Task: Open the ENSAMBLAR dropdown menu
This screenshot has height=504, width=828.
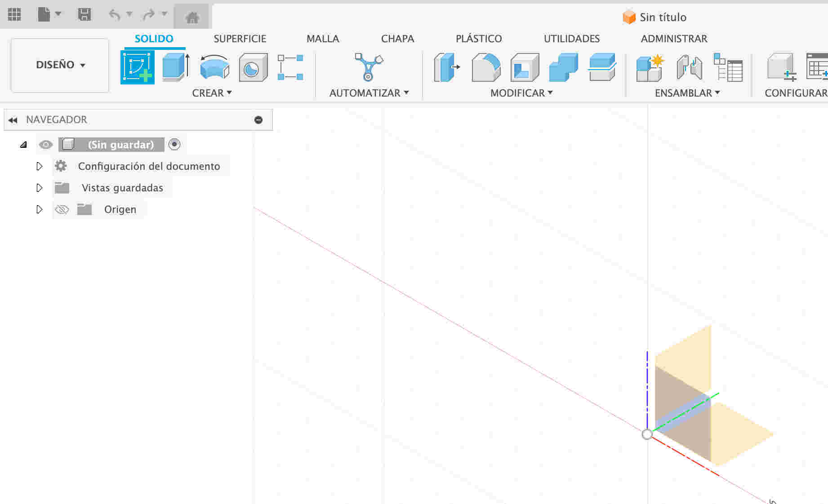Action: 687,93
